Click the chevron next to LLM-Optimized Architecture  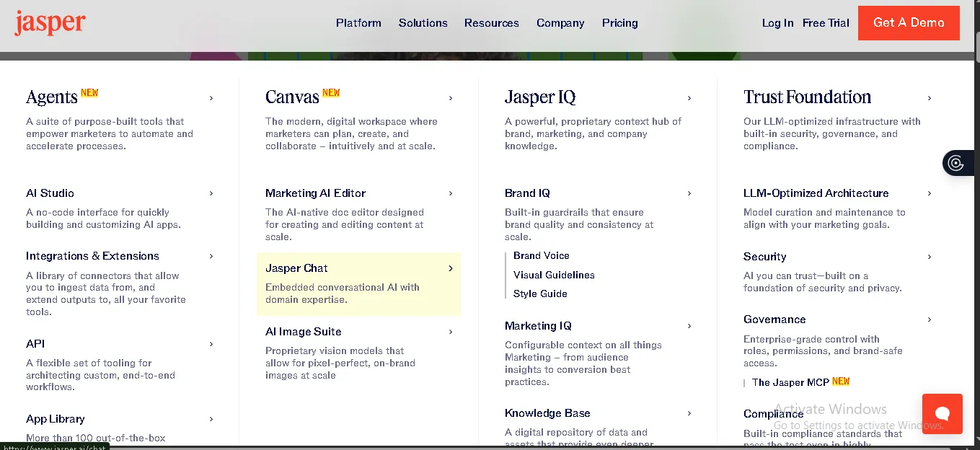tap(930, 193)
